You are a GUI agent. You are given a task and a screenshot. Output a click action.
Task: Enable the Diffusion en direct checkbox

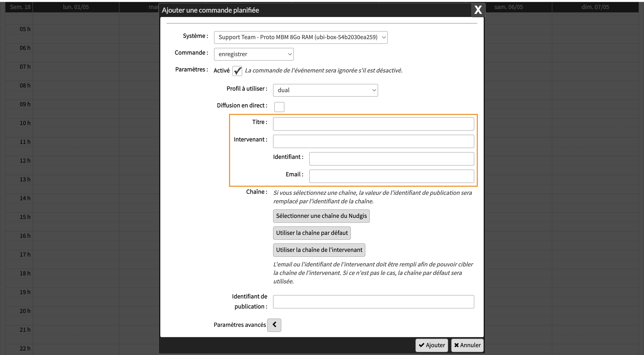click(279, 107)
